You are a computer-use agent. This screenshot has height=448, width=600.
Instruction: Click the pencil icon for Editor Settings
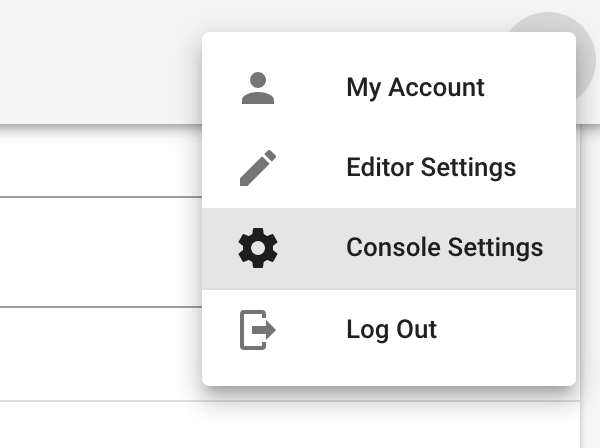(258, 168)
